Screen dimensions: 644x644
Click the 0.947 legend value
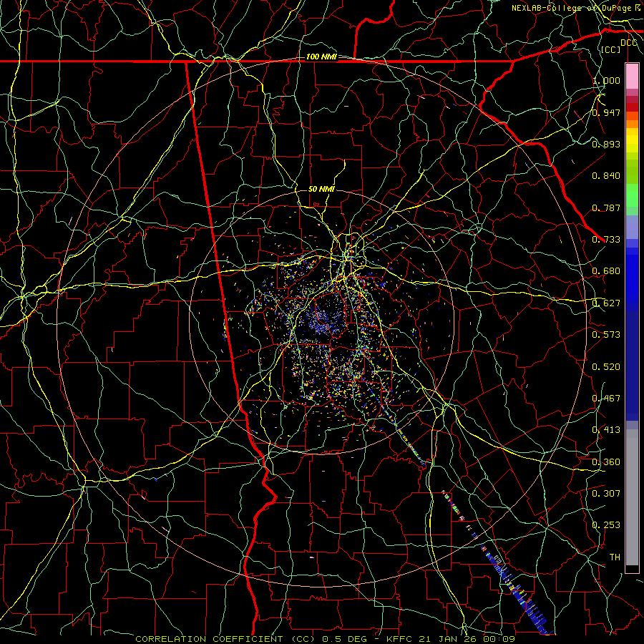606,112
